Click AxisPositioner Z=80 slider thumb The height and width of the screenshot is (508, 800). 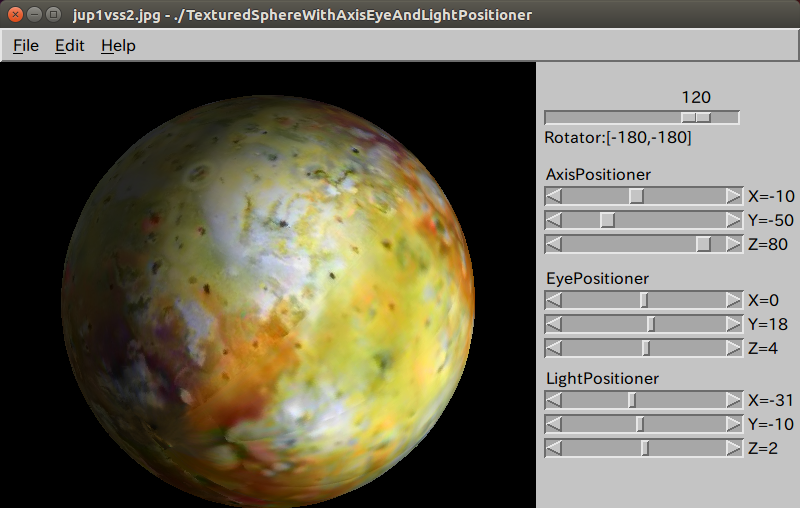(x=704, y=244)
